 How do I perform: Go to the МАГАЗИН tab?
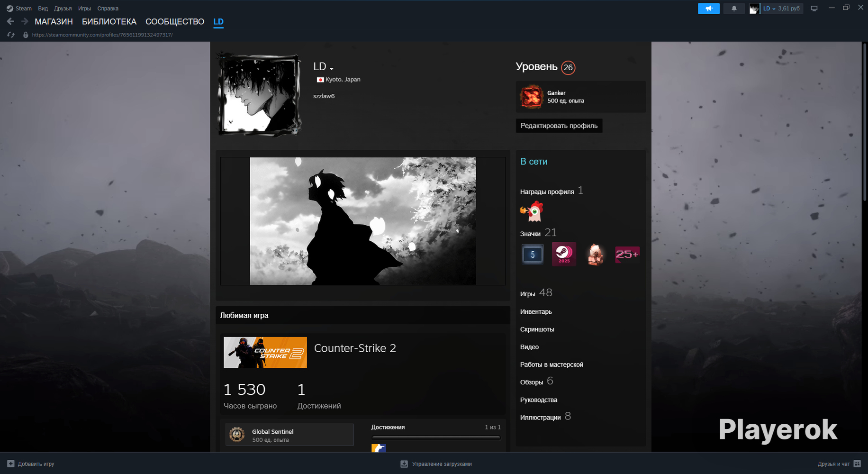click(x=54, y=22)
